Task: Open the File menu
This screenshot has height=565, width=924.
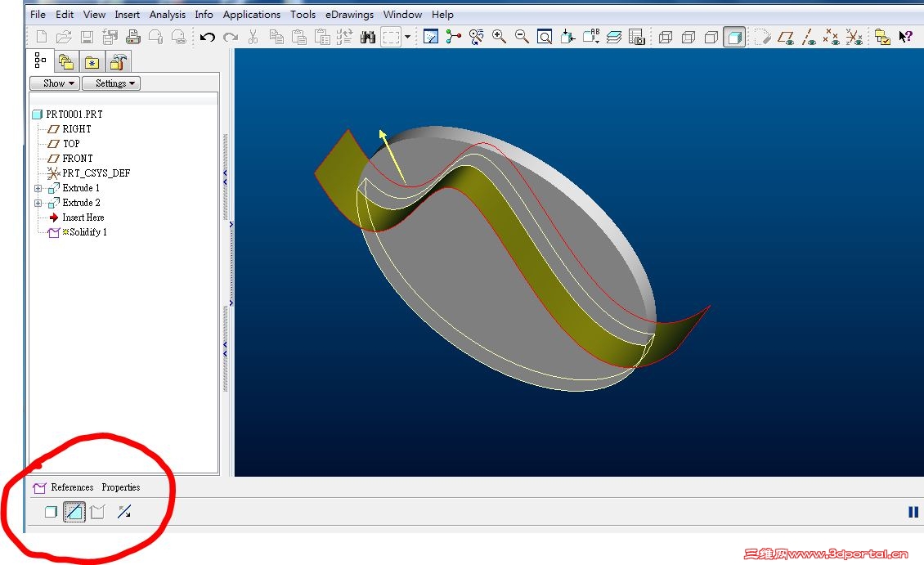Action: (38, 14)
